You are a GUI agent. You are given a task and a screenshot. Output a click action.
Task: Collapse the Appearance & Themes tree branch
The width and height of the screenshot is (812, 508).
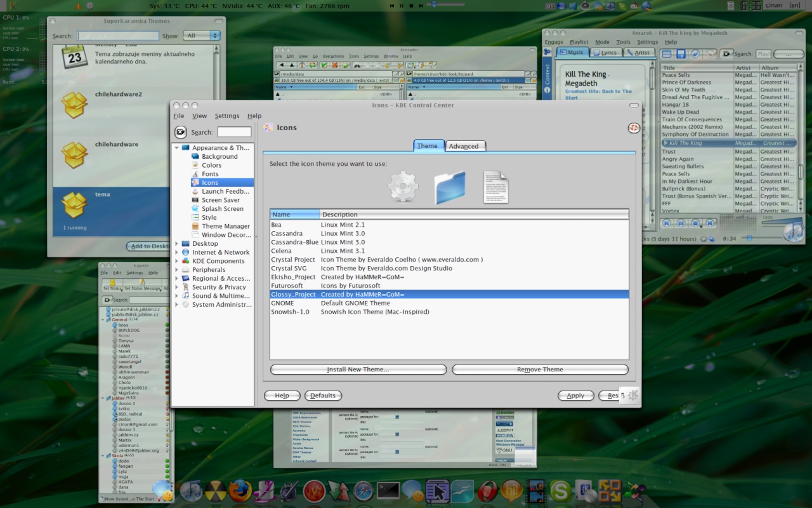177,148
